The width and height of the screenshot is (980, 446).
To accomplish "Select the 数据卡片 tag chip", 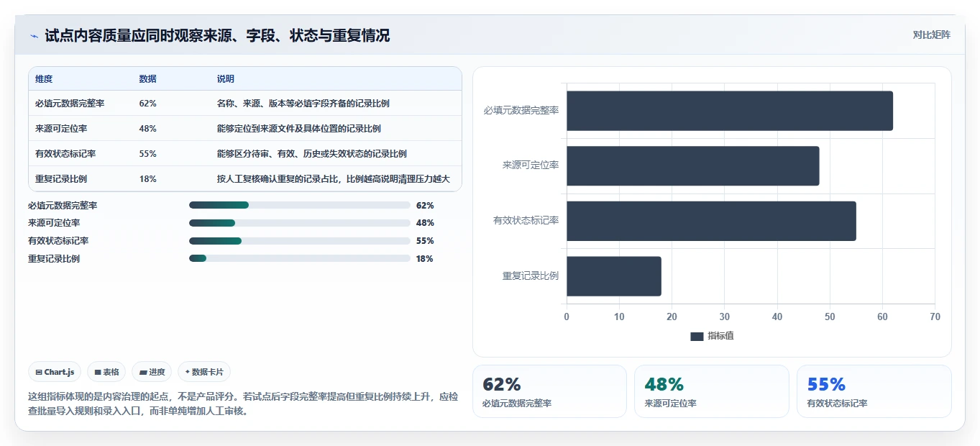I will (204, 372).
